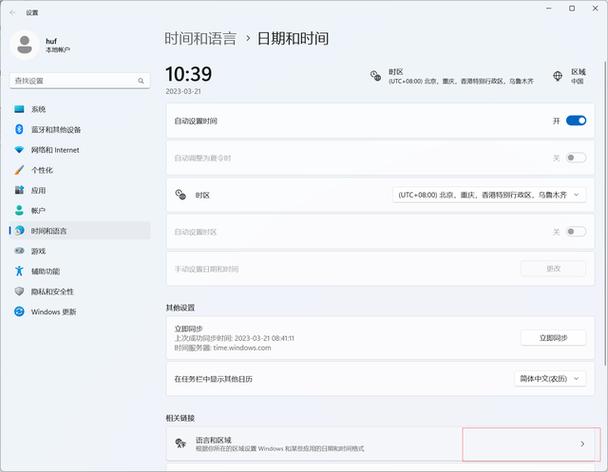This screenshot has height=472, width=608.
Task: Click the back arrow in title bar
Action: (x=12, y=13)
